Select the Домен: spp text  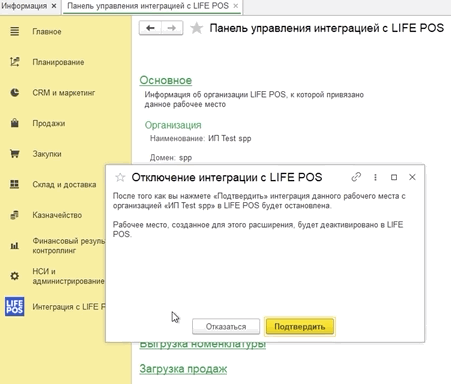(x=171, y=158)
